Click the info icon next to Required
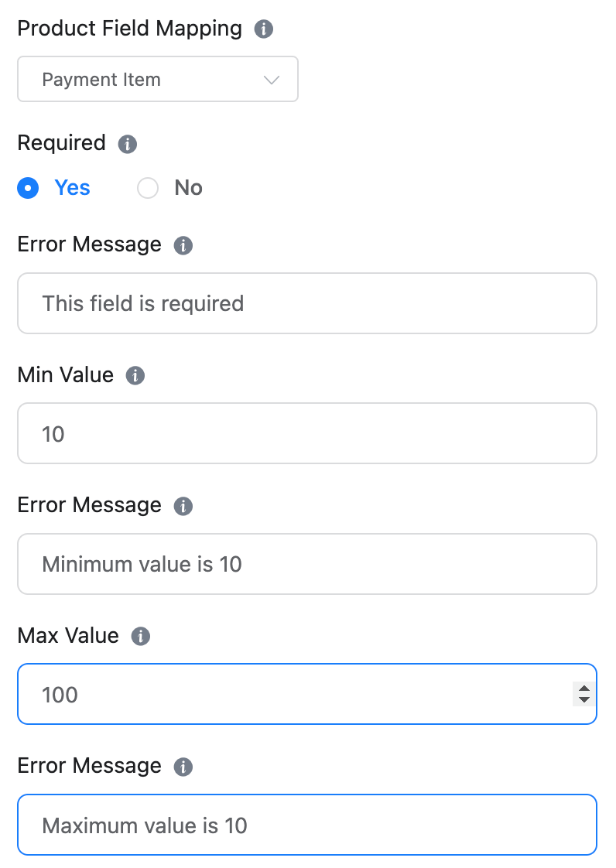Image resolution: width=616 pixels, height=868 pixels. pos(127,144)
